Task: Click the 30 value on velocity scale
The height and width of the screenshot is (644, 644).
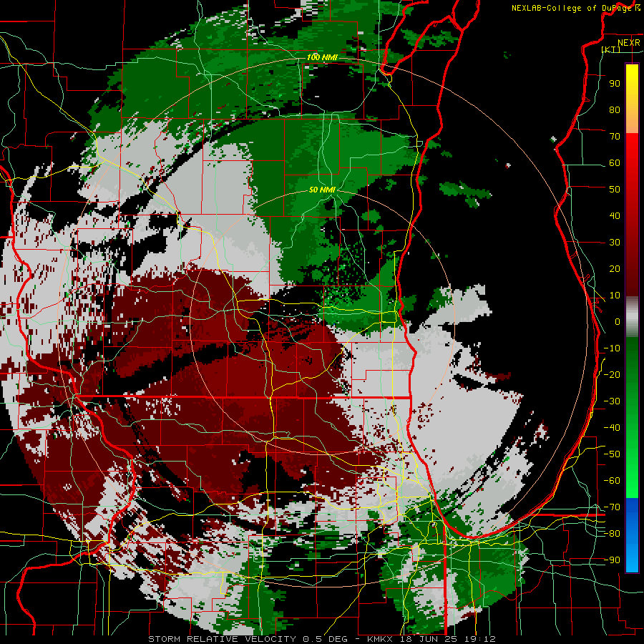Action: pyautogui.click(x=615, y=243)
